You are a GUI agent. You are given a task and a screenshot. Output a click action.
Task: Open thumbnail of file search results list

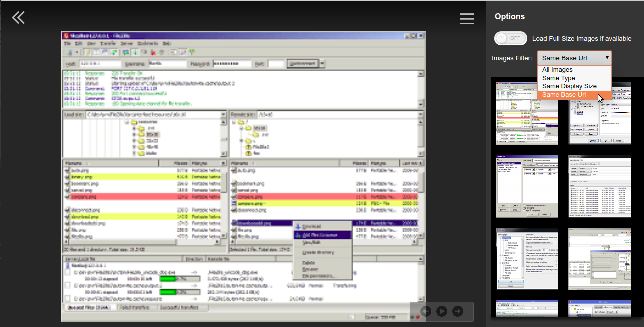[x=600, y=186]
